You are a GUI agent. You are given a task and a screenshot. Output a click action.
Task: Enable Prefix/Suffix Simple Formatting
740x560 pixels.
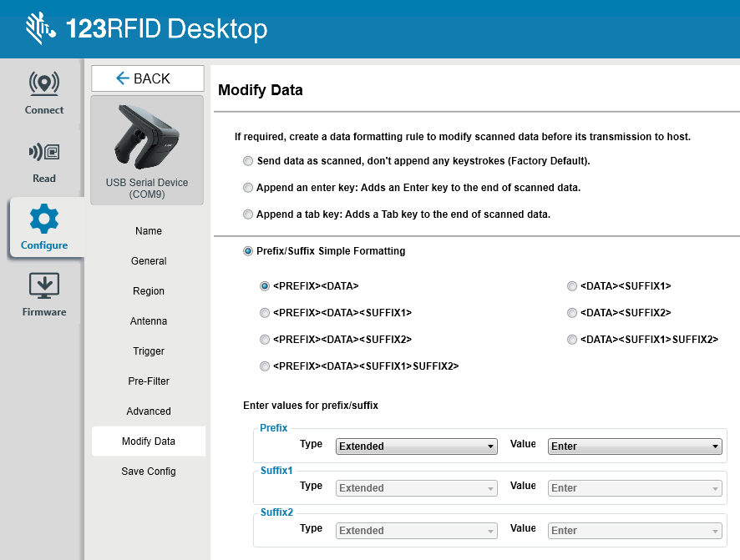point(248,250)
